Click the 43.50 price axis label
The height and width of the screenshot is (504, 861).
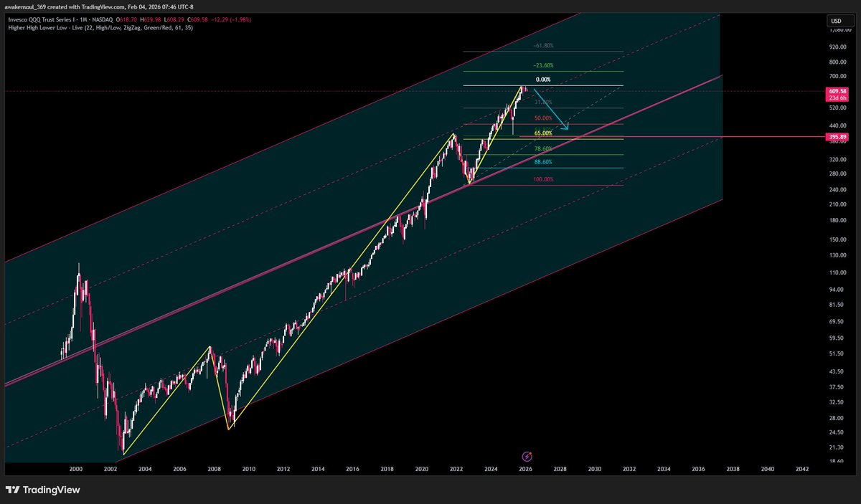pyautogui.click(x=838, y=371)
